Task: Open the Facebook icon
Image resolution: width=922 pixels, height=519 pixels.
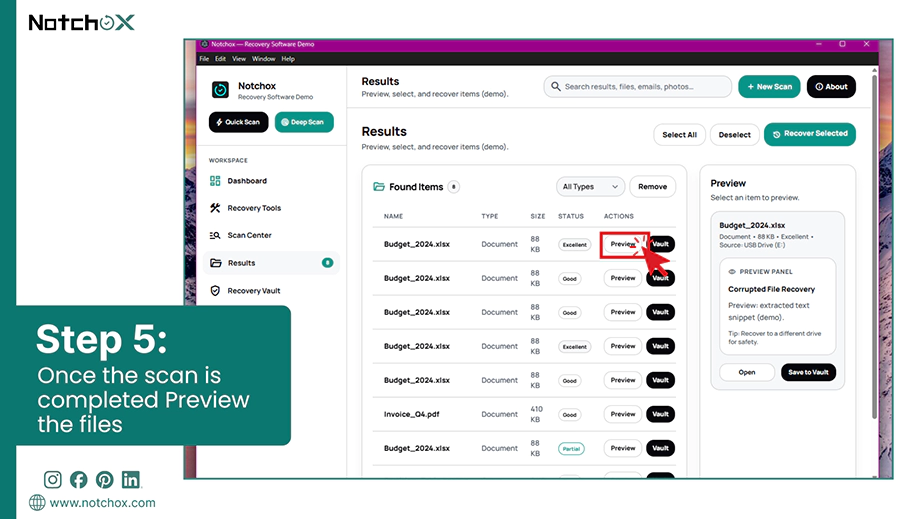Action: [79, 480]
